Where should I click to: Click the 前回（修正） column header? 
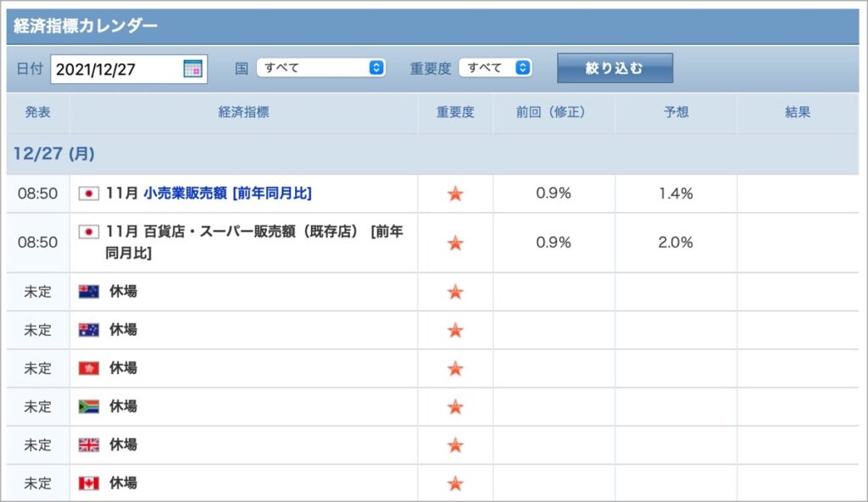click(554, 112)
